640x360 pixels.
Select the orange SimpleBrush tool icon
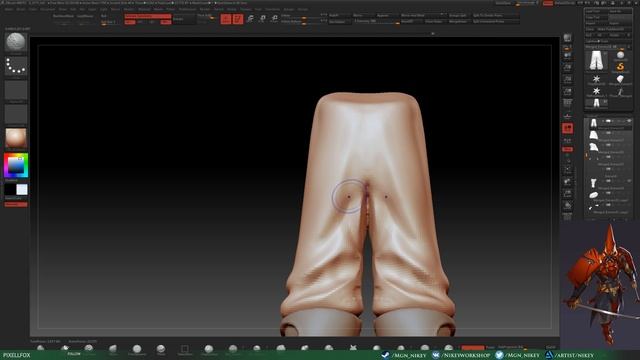(x=620, y=67)
